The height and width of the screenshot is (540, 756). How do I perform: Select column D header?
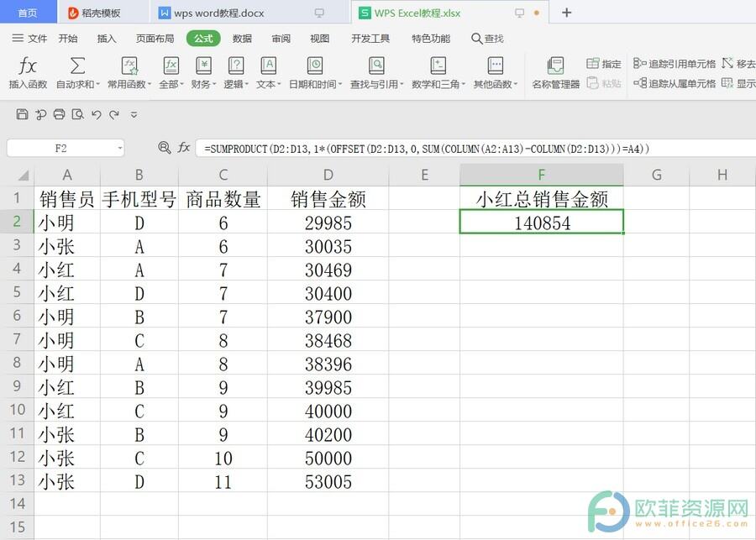(x=328, y=175)
